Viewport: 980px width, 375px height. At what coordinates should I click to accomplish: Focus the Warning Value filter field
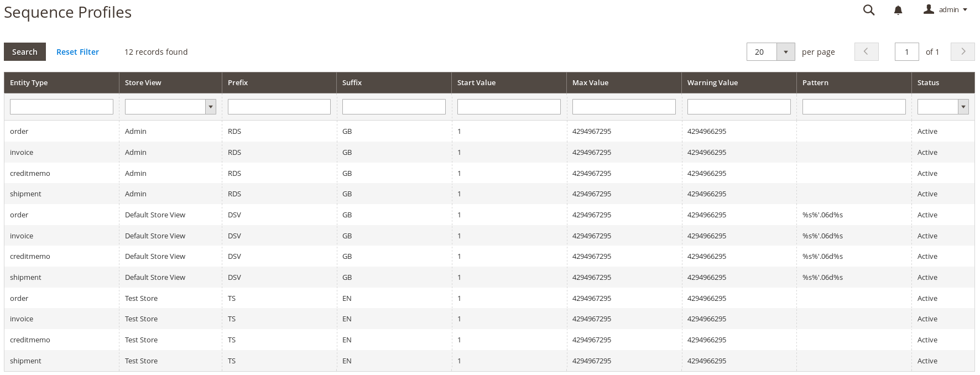point(739,107)
